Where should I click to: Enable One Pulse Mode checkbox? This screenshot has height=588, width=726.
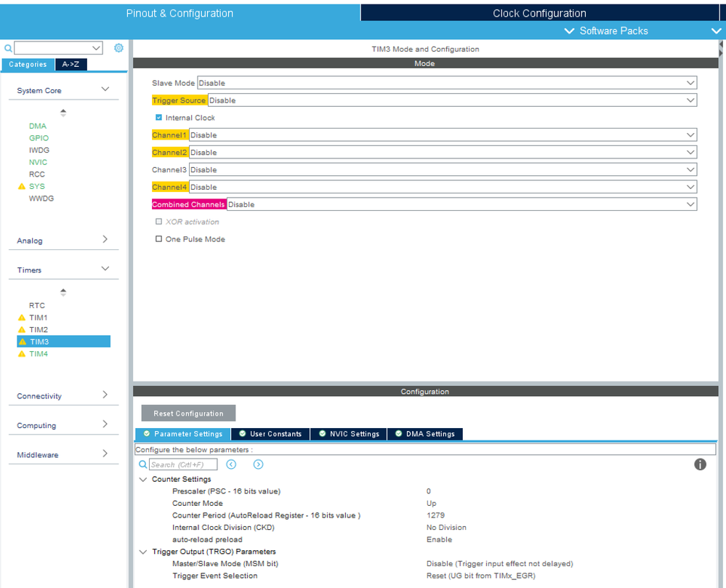(x=159, y=239)
